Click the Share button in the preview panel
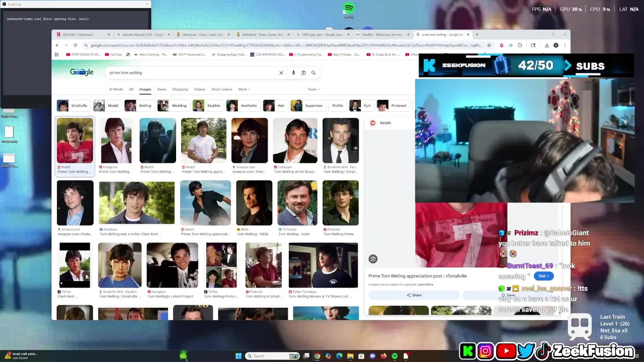 tap(414, 295)
